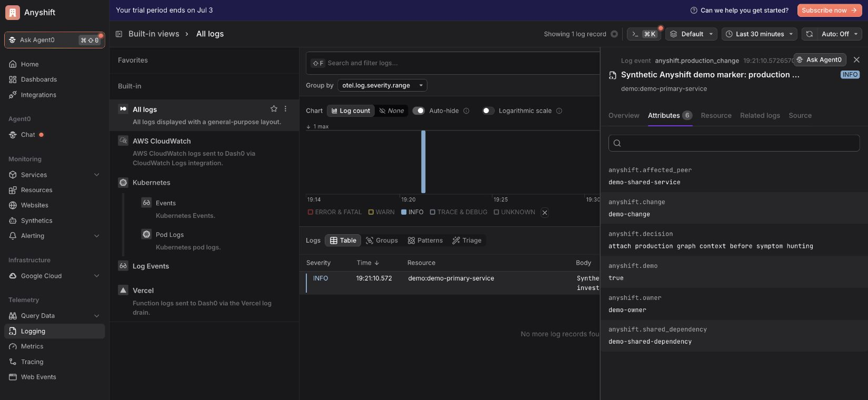Open the Log Events view
The width and height of the screenshot is (868, 400).
(x=151, y=266)
